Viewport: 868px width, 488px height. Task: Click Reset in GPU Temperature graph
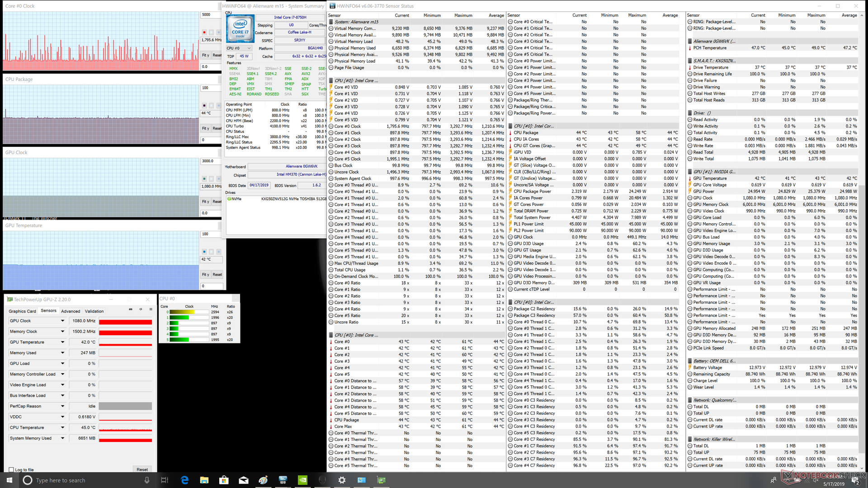tap(217, 274)
